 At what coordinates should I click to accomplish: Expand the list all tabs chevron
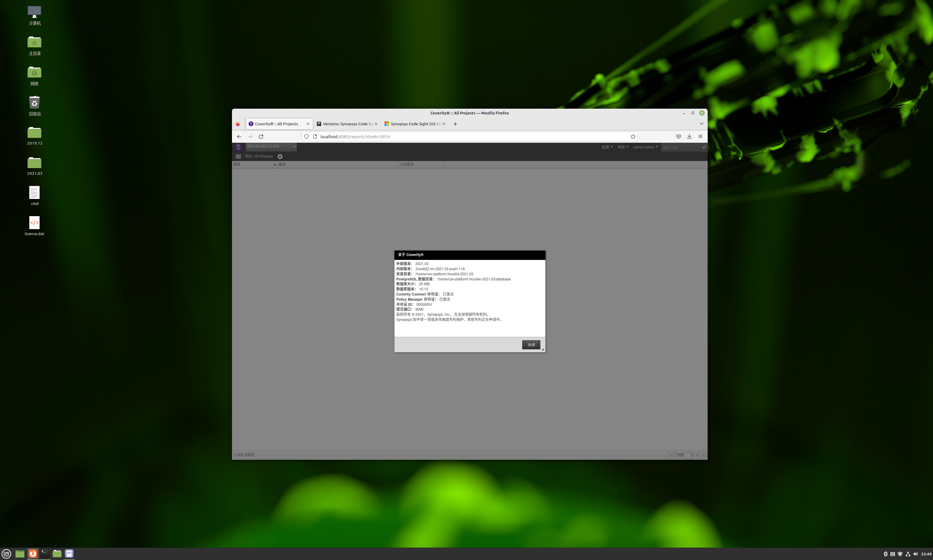[701, 124]
